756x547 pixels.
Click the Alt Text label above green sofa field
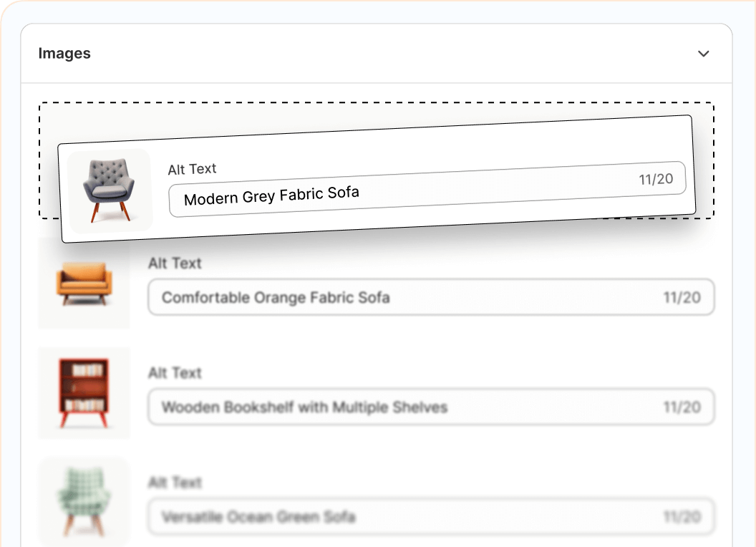click(x=175, y=483)
